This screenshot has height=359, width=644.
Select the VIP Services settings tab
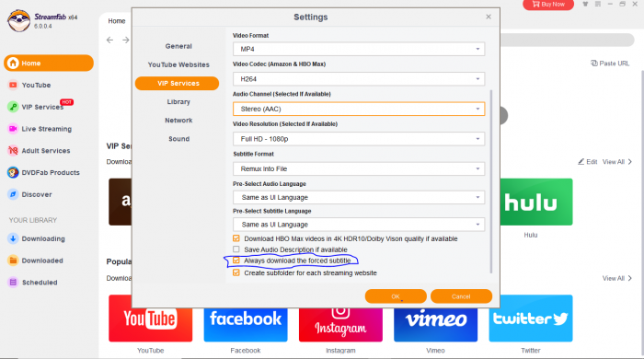tap(177, 83)
